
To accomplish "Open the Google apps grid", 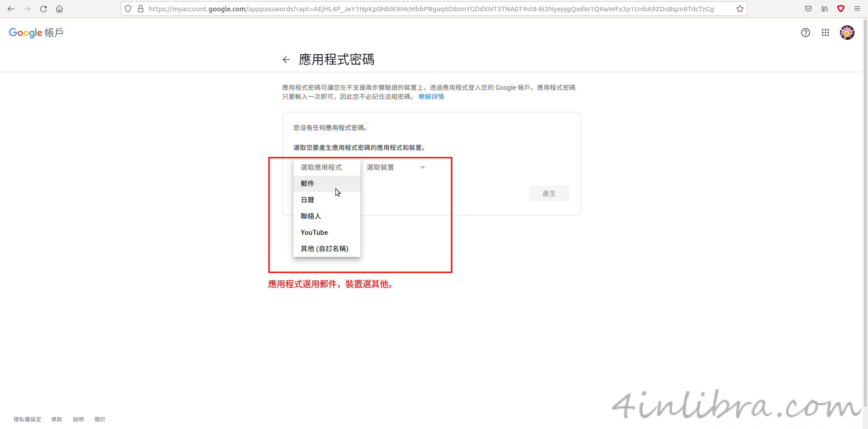I will 826,33.
